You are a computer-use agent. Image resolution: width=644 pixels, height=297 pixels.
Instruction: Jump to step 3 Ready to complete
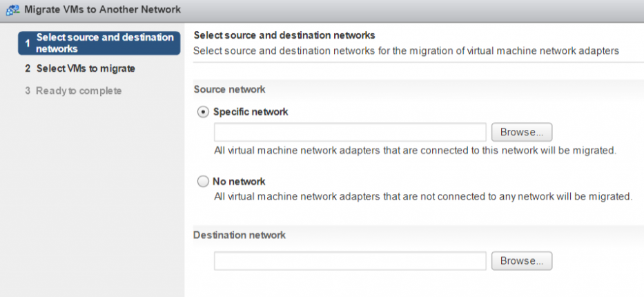point(79,90)
